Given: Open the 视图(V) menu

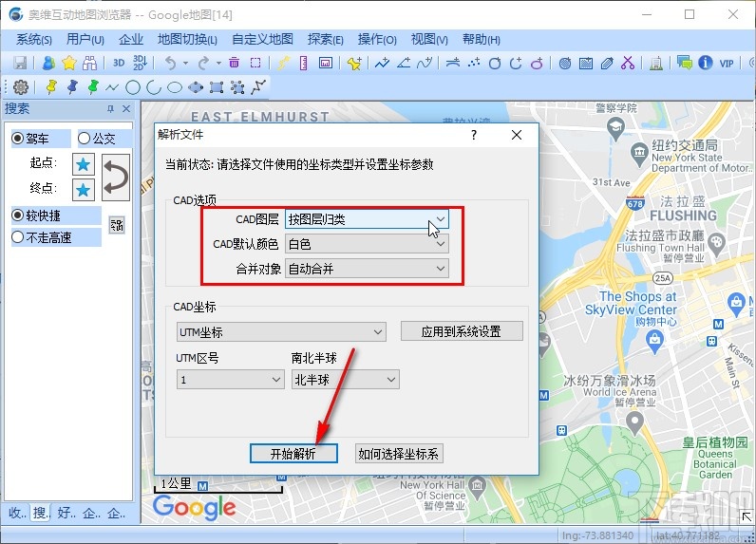Looking at the screenshot, I should 429,39.
